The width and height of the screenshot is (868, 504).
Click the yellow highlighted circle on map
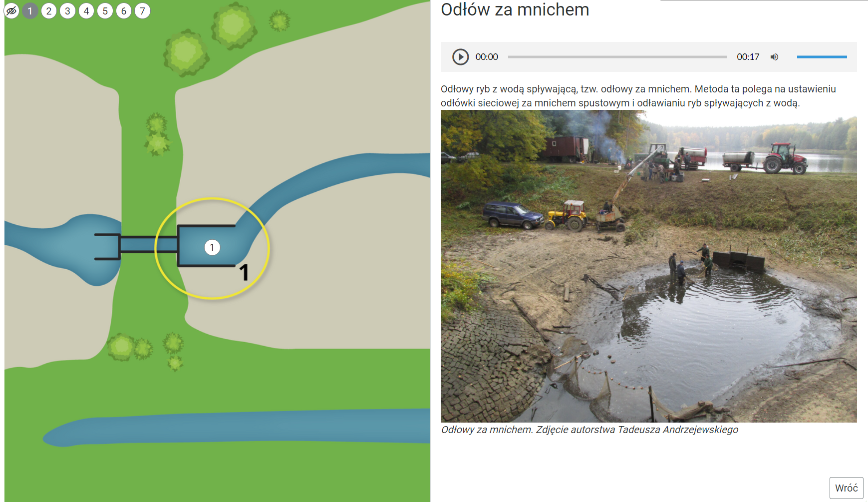coord(212,248)
